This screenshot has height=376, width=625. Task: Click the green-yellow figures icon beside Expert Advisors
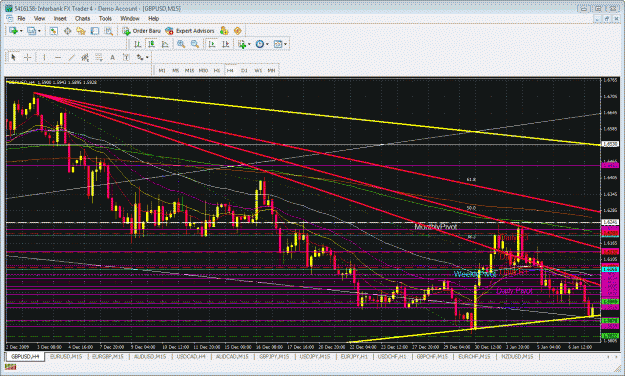(224, 31)
